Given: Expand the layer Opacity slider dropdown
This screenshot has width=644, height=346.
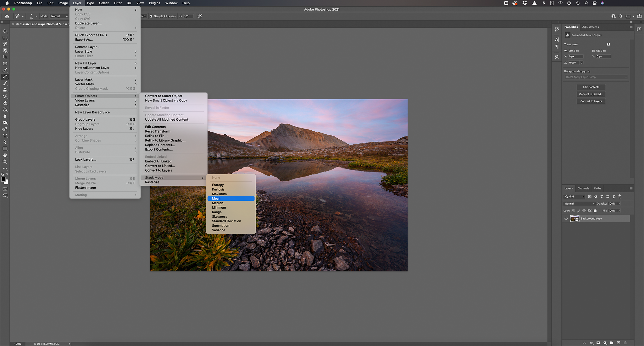Looking at the screenshot, I should click(x=619, y=204).
